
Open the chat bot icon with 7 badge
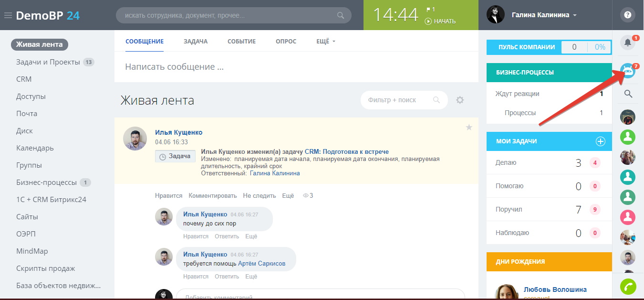click(x=628, y=70)
